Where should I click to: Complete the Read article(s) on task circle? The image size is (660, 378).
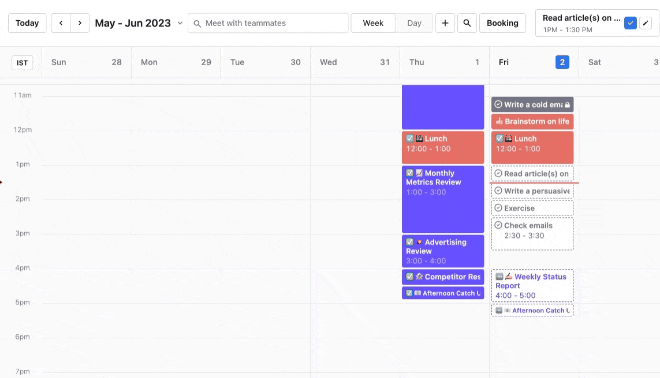coord(498,173)
